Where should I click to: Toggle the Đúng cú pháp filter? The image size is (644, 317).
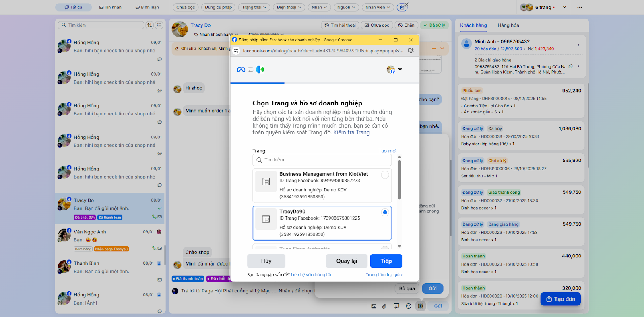point(219,7)
